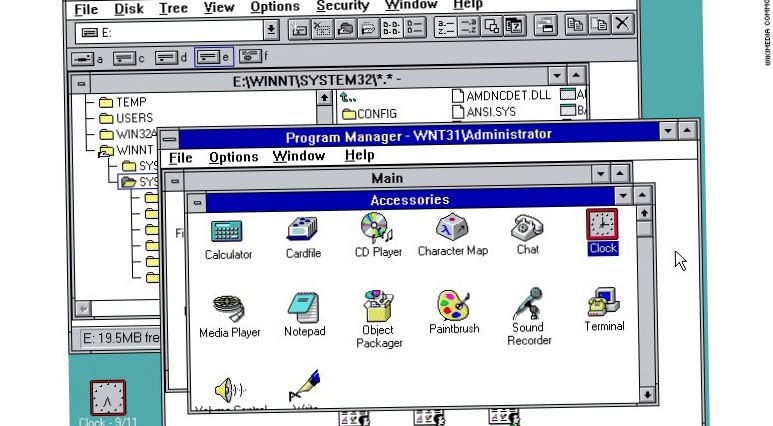Image resolution: width=773 pixels, height=426 pixels.
Task: Select the Character Map icon
Action: [x=452, y=227]
